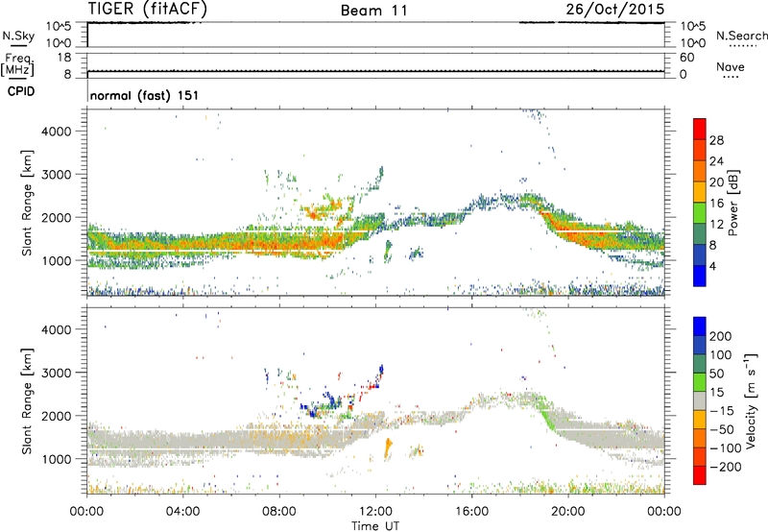The width and height of the screenshot is (768, 532).
Task: Click the 'CPID' row label
Action: pyautogui.click(x=21, y=91)
